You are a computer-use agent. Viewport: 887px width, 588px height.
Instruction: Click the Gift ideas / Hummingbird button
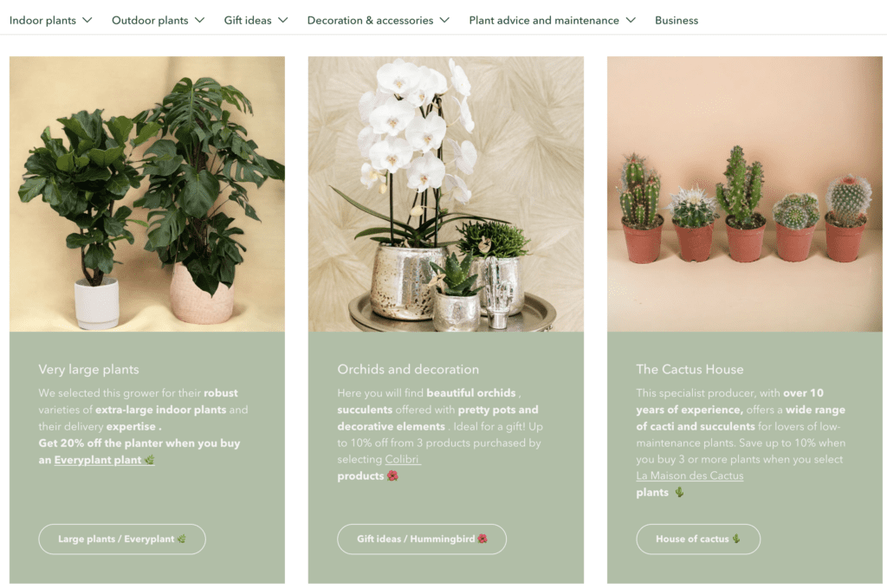click(x=422, y=539)
